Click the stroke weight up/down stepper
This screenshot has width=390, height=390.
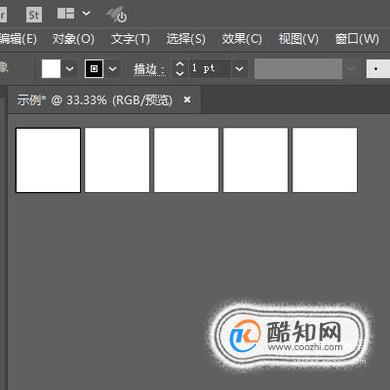tap(180, 69)
